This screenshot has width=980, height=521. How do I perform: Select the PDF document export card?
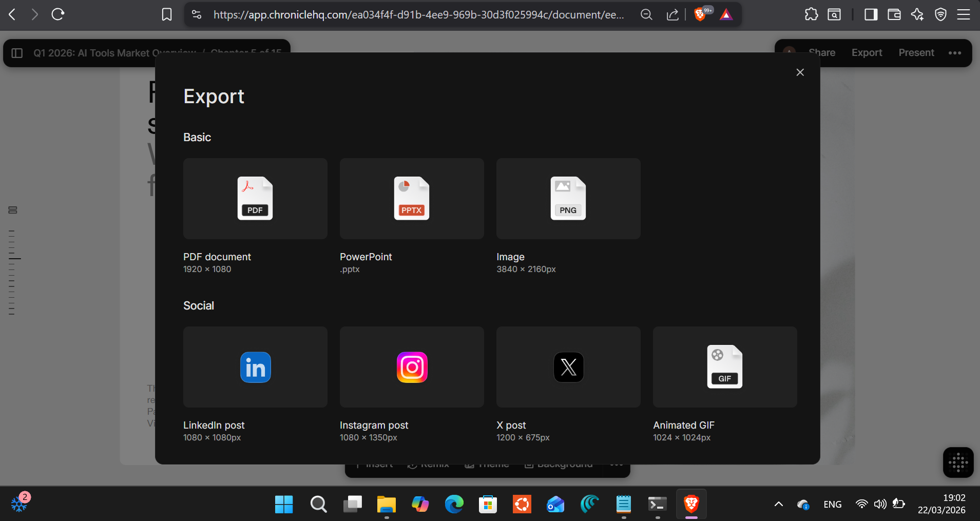(255, 199)
